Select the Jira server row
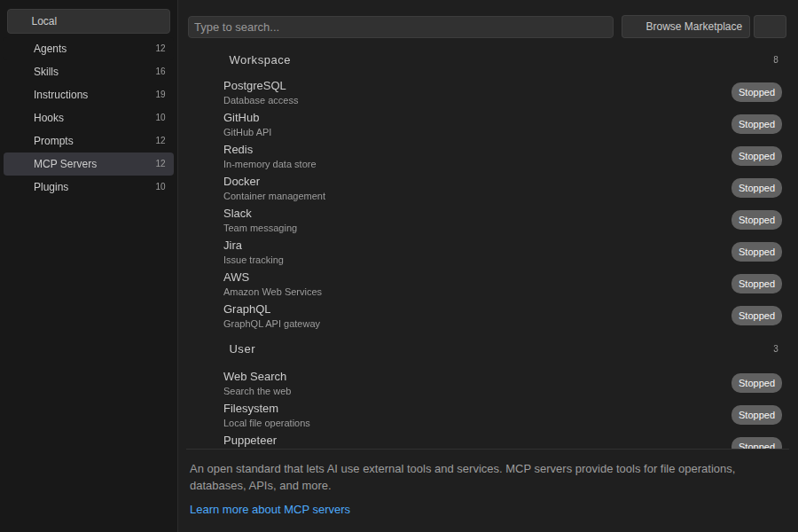This screenshot has width=798, height=532. [487, 252]
